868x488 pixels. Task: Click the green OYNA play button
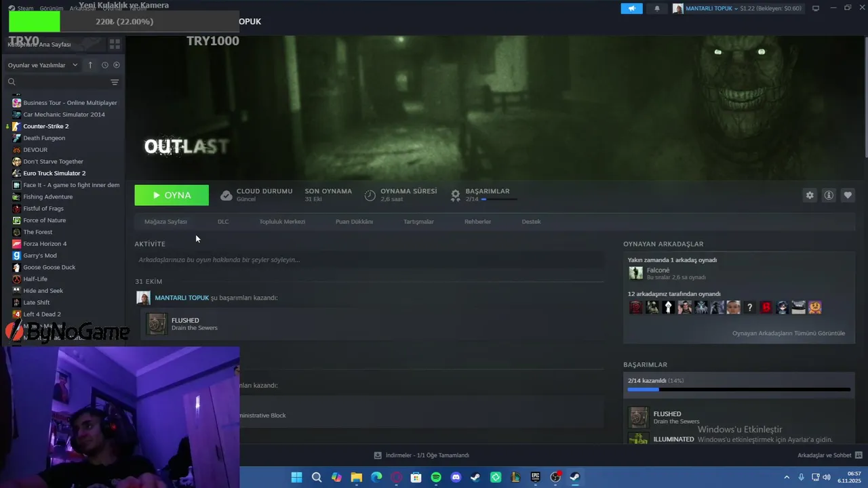pos(172,195)
